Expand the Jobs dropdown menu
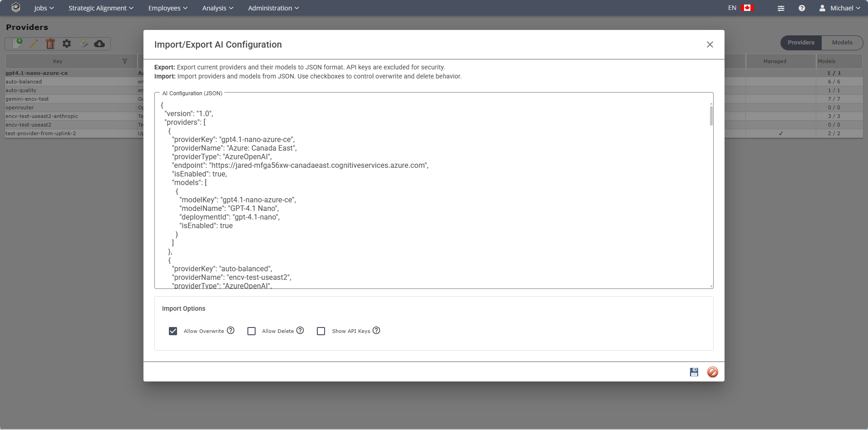Viewport: 868px width, 430px height. pyautogui.click(x=44, y=8)
